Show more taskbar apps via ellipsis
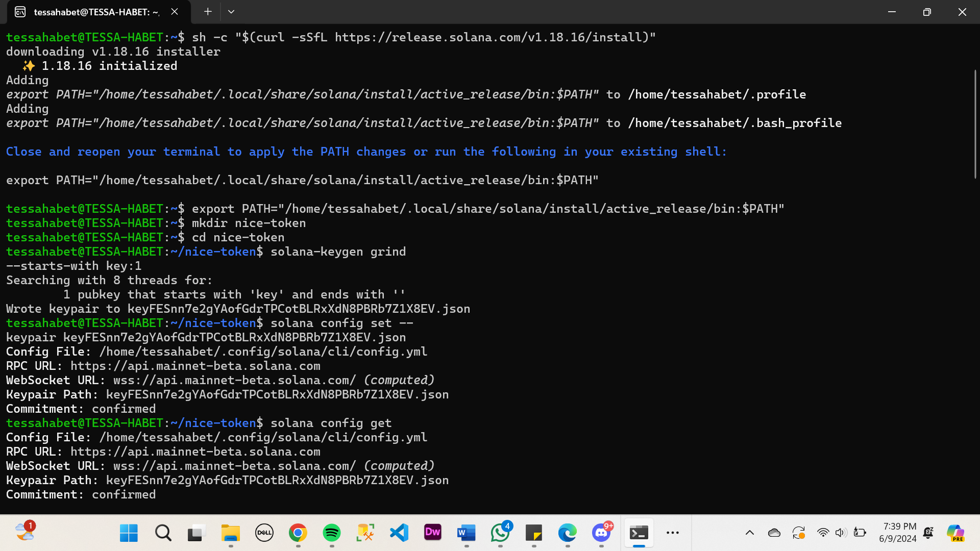 (673, 533)
